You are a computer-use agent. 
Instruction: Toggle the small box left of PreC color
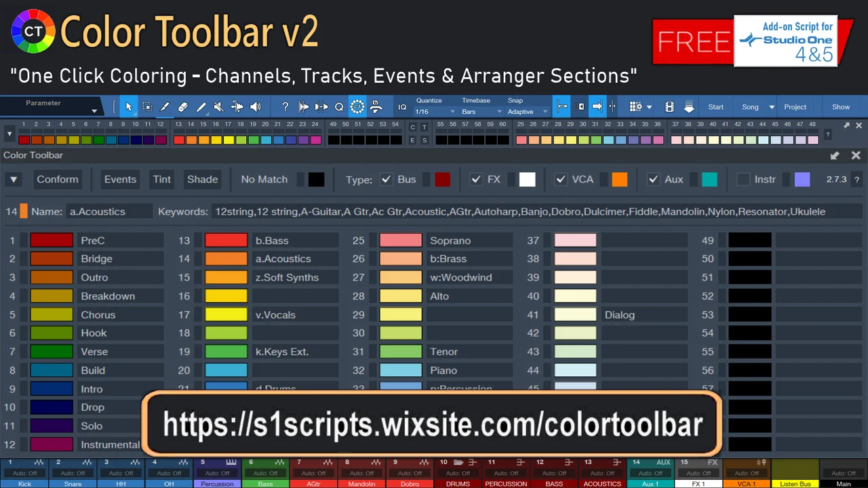[x=24, y=241]
